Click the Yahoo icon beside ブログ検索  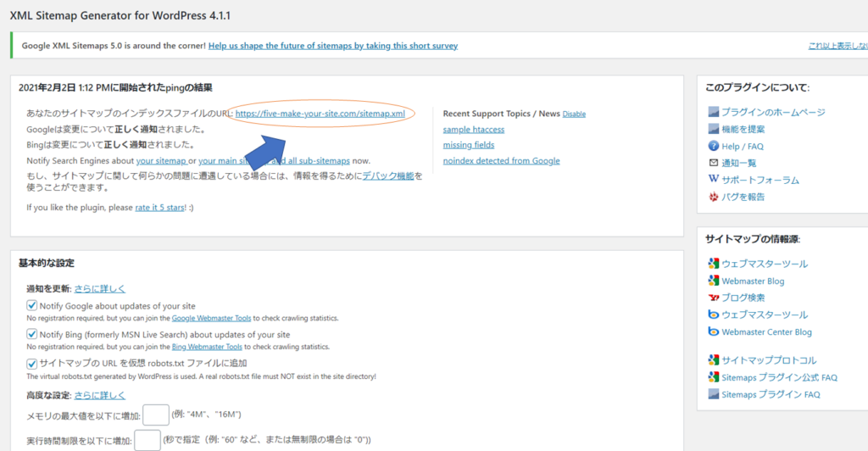(x=713, y=298)
